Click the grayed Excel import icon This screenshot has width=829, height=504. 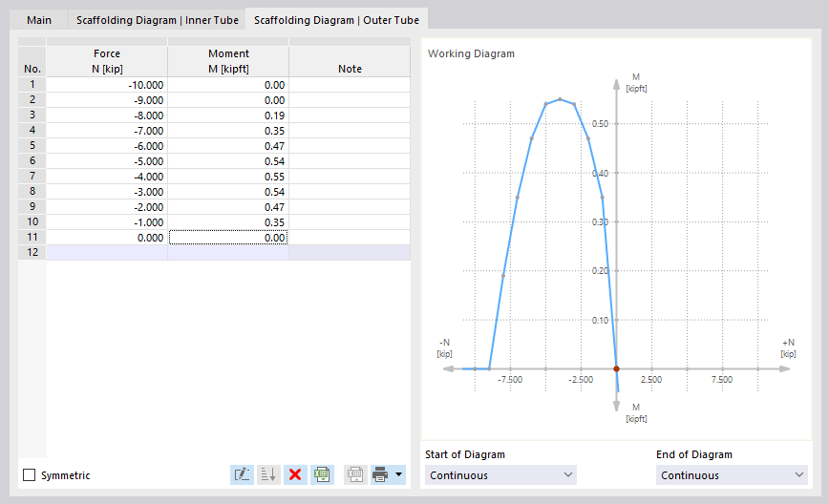pos(355,474)
